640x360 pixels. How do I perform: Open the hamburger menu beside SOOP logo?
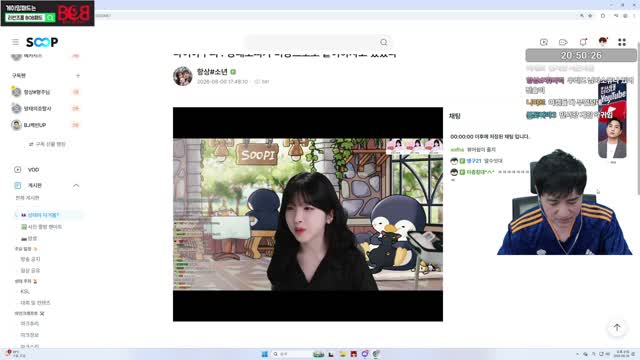(x=16, y=42)
